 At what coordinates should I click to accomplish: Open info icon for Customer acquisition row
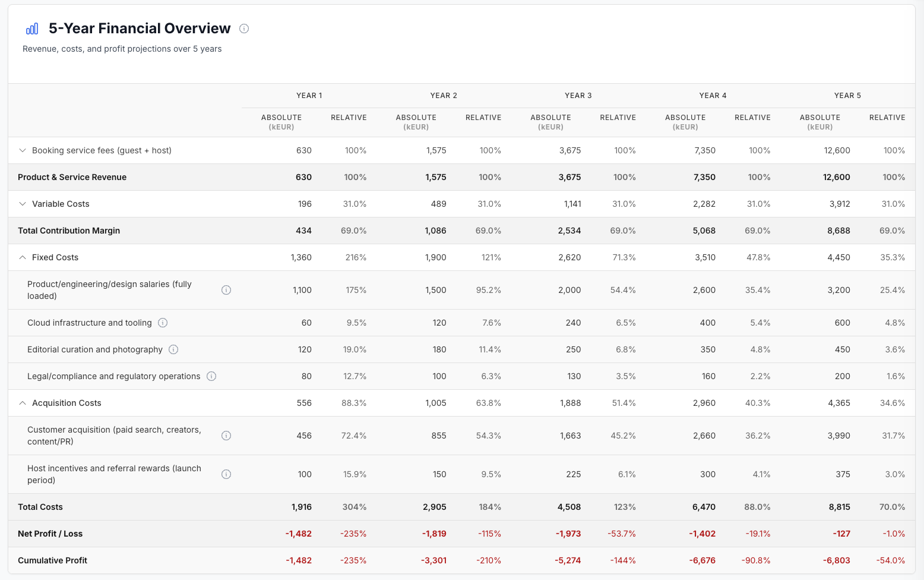point(226,436)
